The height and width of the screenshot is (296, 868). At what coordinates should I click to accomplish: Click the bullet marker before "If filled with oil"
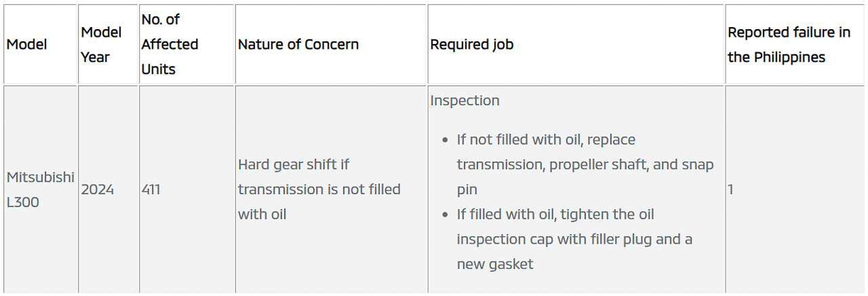(x=445, y=215)
